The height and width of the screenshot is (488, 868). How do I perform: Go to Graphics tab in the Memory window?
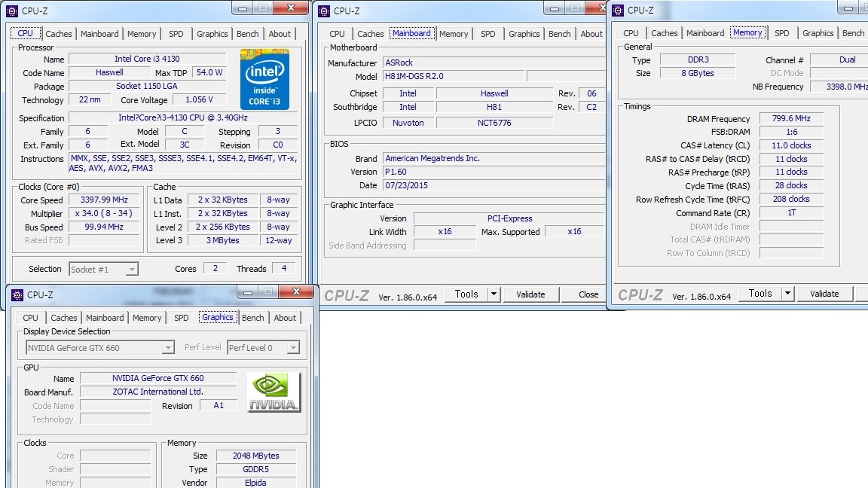[x=818, y=33]
